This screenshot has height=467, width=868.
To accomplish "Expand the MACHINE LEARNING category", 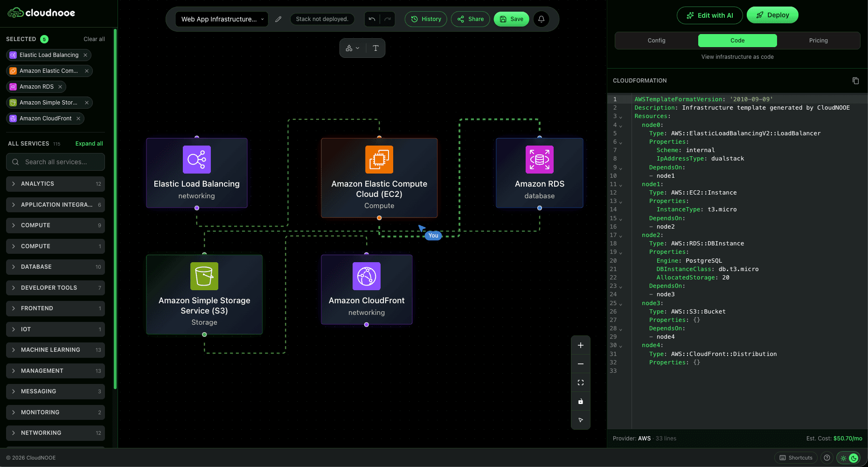I will pos(56,350).
